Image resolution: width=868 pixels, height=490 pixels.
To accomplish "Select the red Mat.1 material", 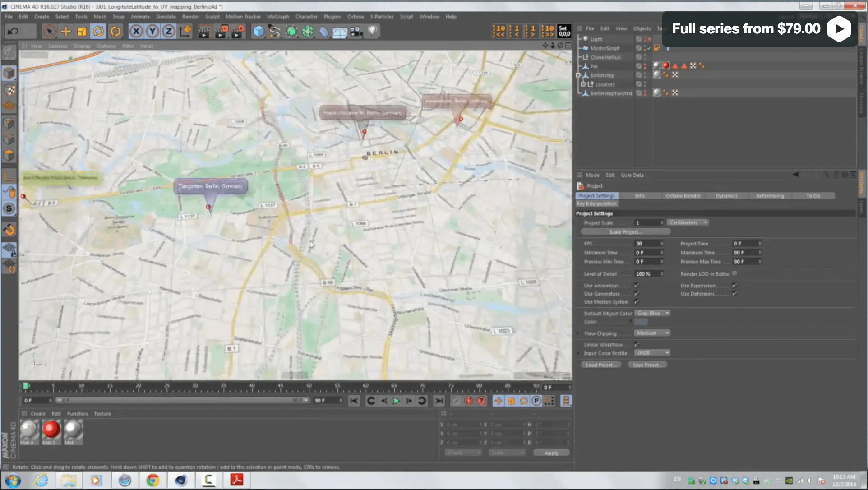I will coord(51,431).
